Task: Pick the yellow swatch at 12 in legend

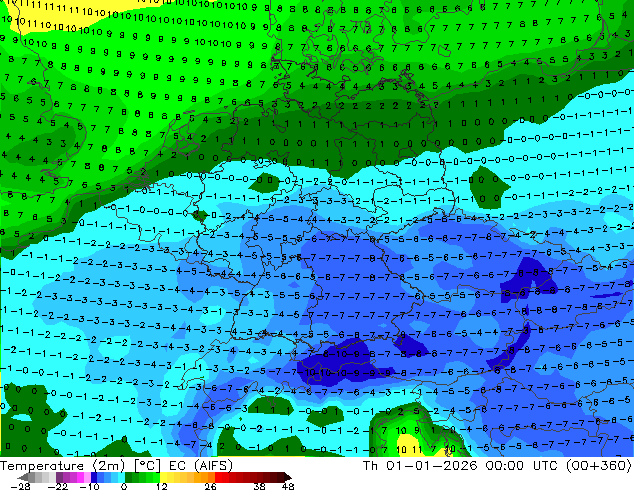Action: pos(163,477)
